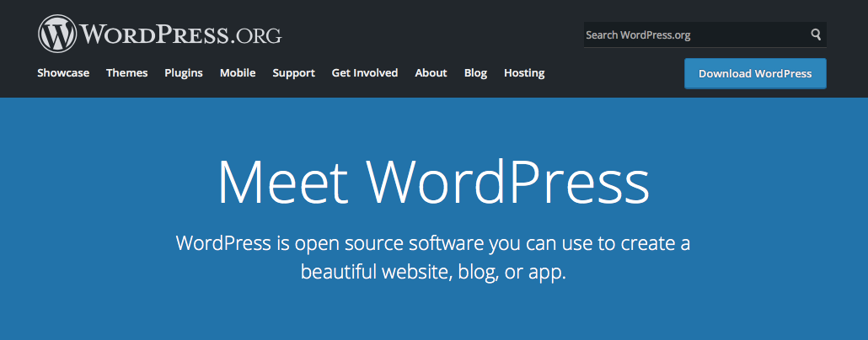Open the Support section
The width and height of the screenshot is (868, 340).
click(x=293, y=73)
